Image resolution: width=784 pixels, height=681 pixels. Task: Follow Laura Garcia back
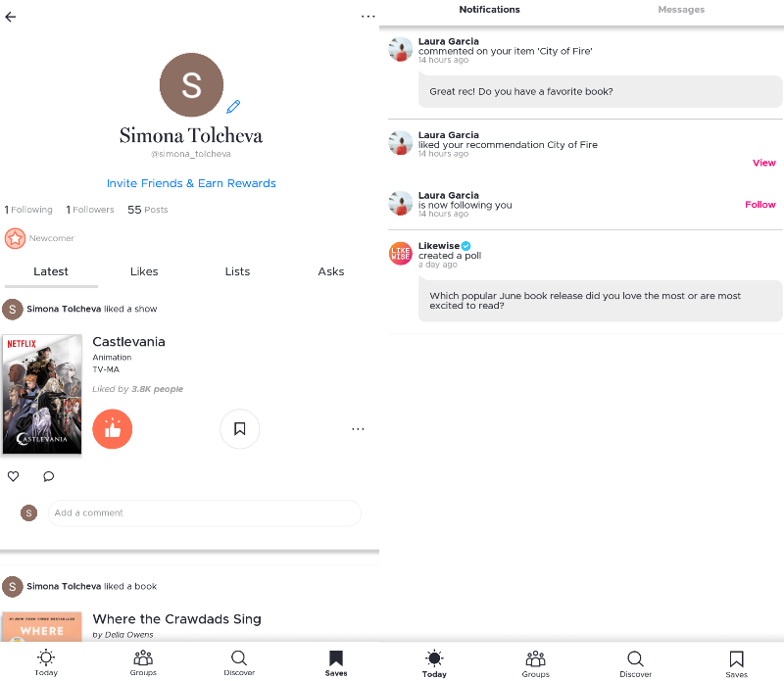pos(760,205)
